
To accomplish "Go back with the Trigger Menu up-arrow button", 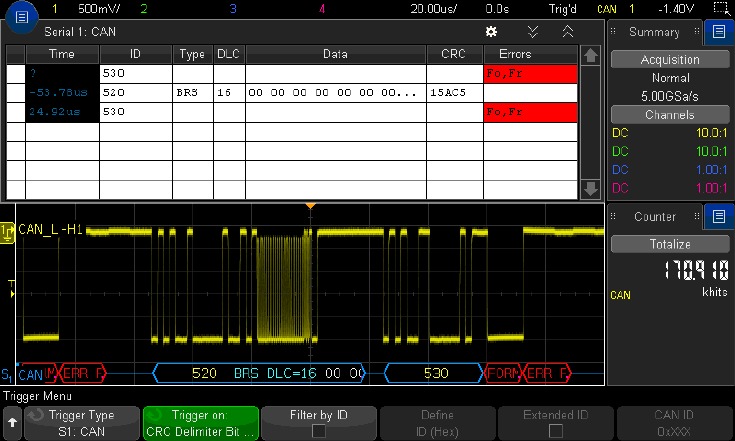I will [12, 423].
